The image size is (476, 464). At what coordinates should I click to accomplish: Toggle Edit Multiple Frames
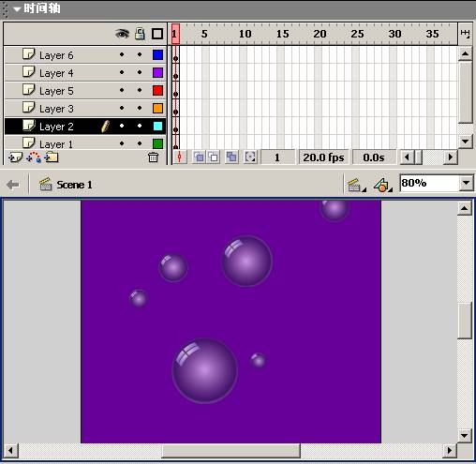(x=231, y=157)
